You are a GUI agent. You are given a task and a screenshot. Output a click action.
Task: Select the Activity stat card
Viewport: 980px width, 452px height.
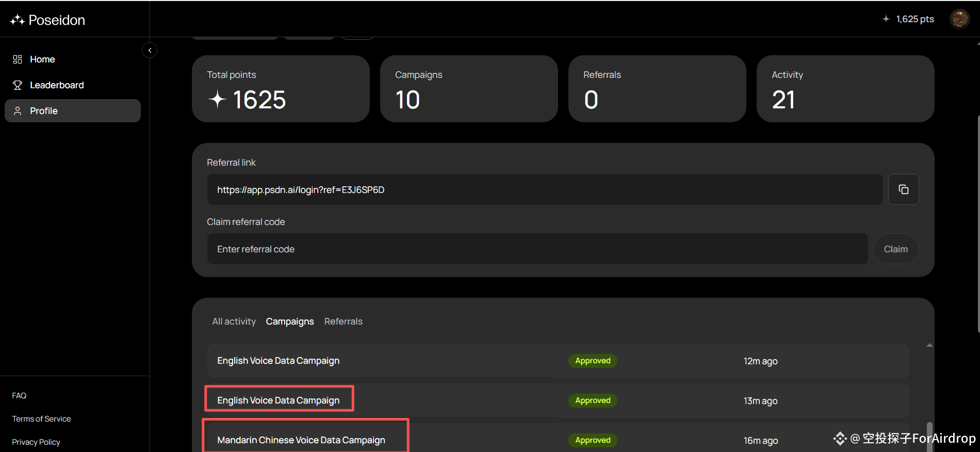point(845,89)
